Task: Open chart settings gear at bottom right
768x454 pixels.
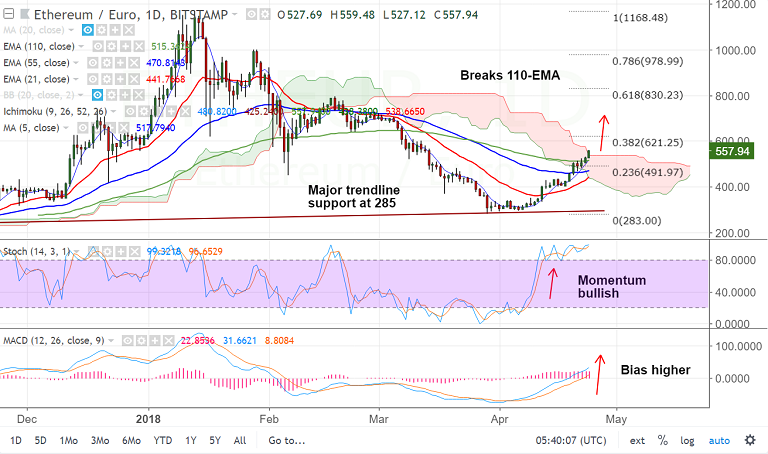Action: (x=750, y=440)
